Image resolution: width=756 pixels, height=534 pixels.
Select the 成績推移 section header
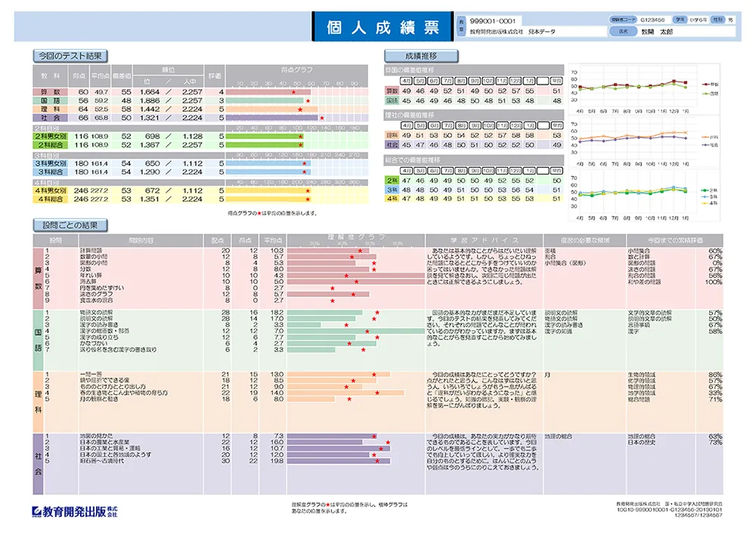click(x=421, y=56)
